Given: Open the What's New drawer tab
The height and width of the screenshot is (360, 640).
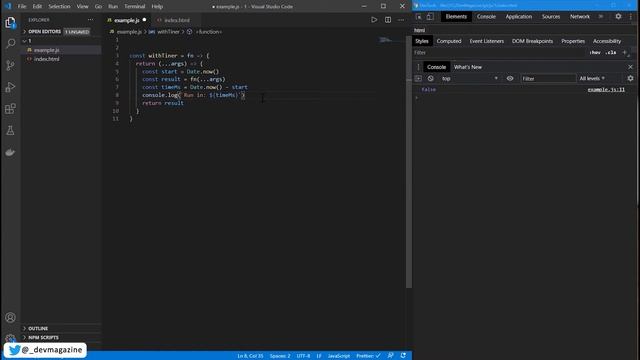Looking at the screenshot, I should (x=468, y=67).
